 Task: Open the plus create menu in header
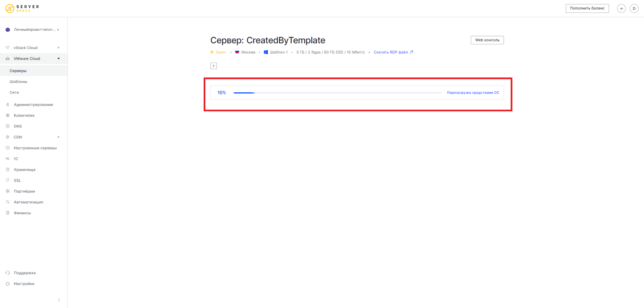621,9
